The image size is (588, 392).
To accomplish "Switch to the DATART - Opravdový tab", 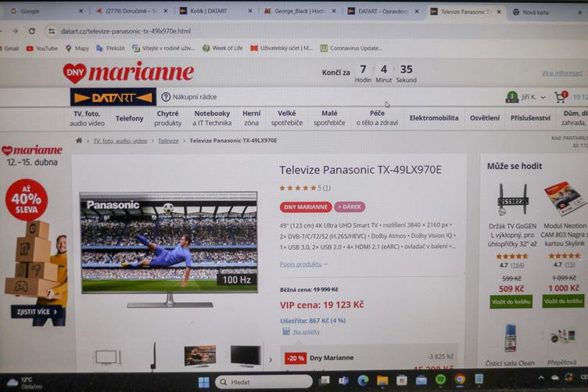I will [382, 11].
